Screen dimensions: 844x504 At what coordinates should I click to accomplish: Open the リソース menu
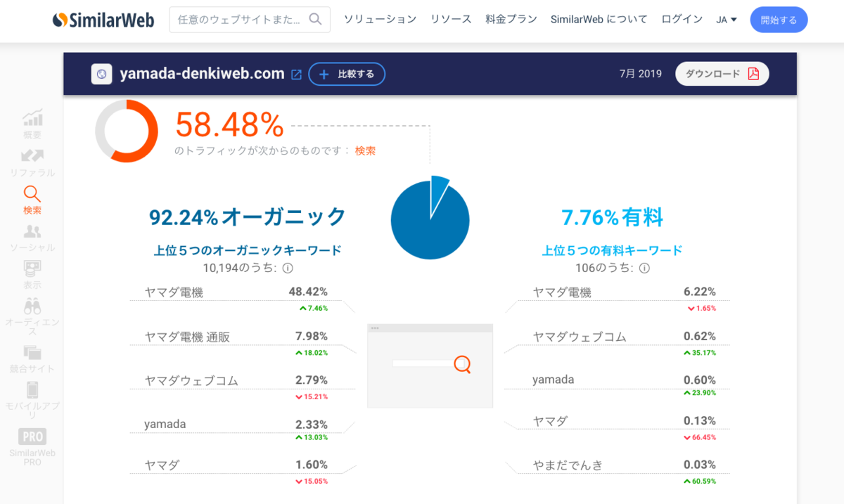coord(450,19)
